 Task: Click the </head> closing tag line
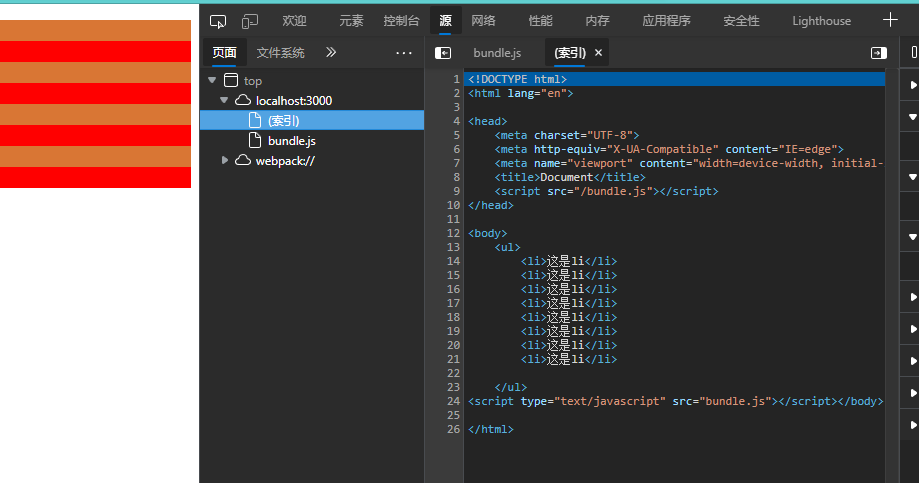click(x=491, y=205)
